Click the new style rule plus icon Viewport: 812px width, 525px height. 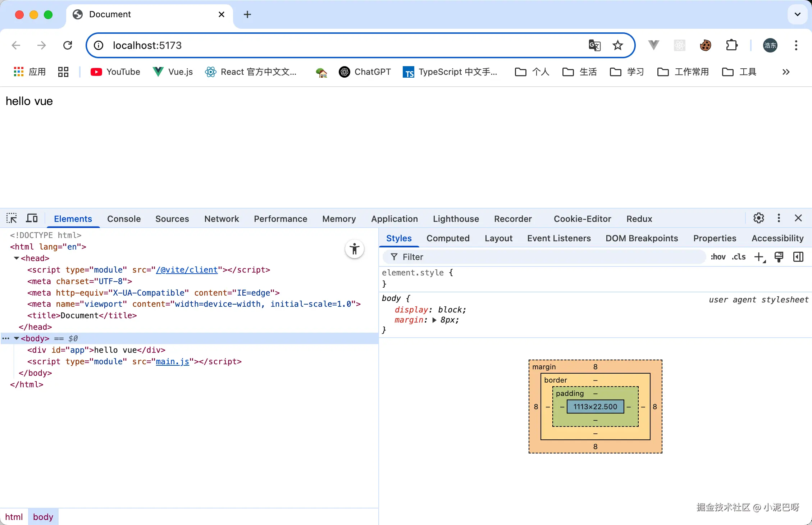pos(759,257)
